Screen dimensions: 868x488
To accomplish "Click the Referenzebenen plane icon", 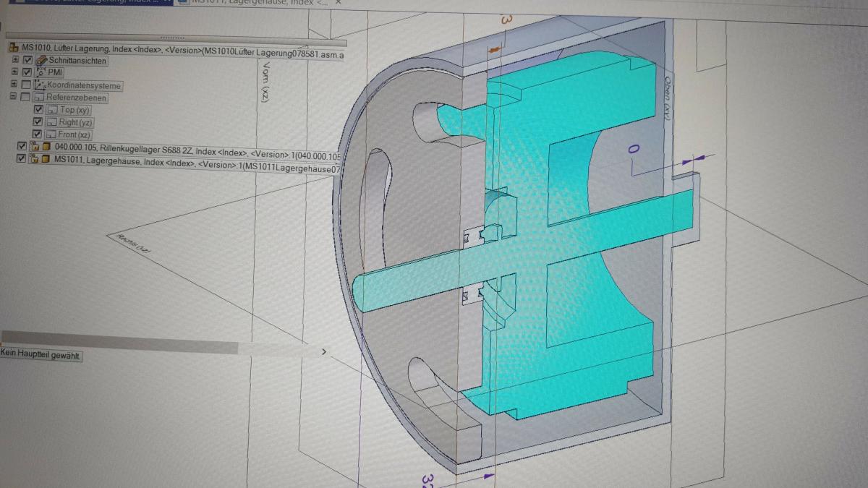I will [40, 98].
